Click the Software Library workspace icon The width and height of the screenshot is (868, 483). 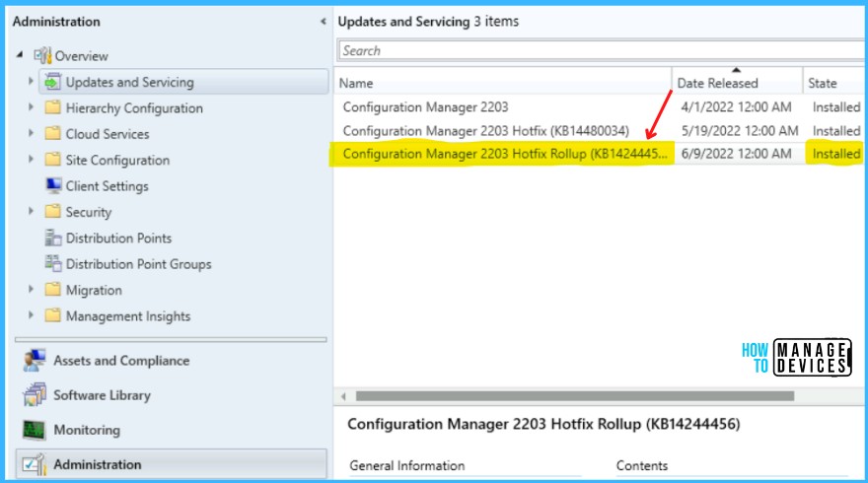(x=35, y=394)
